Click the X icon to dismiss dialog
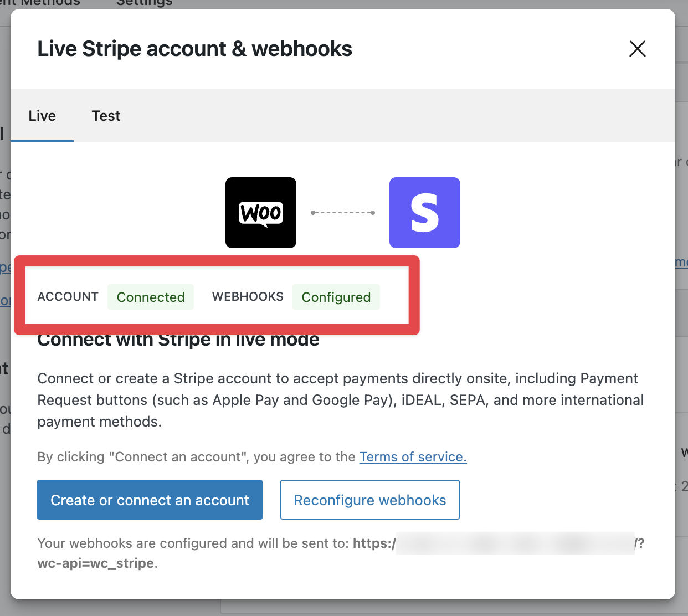The height and width of the screenshot is (616, 688). click(x=637, y=49)
